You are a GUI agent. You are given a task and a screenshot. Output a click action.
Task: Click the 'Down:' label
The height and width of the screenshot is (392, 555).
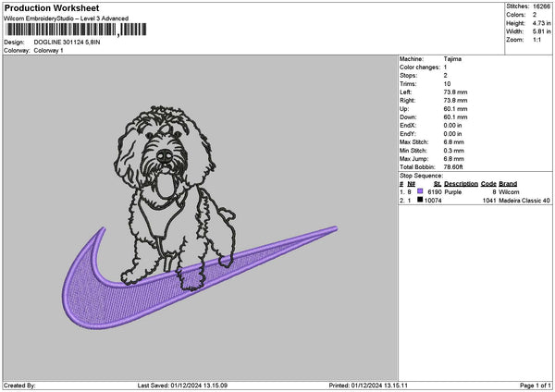click(x=408, y=117)
